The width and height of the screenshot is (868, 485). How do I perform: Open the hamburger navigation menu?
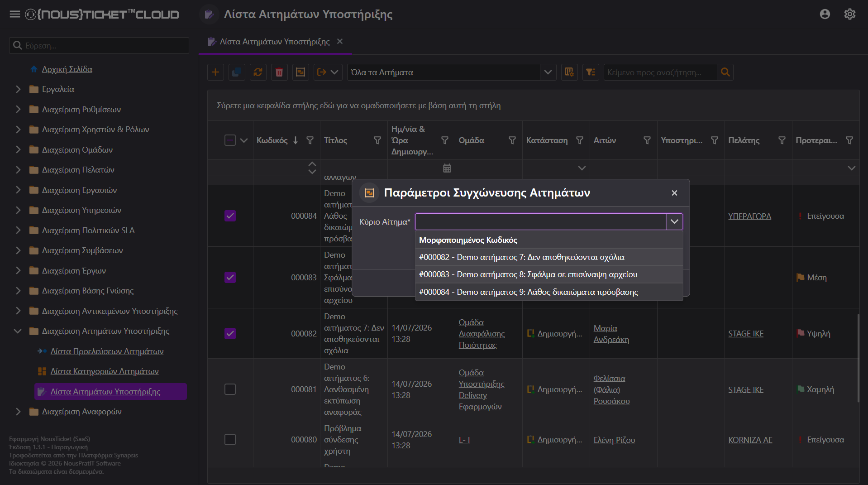15,14
